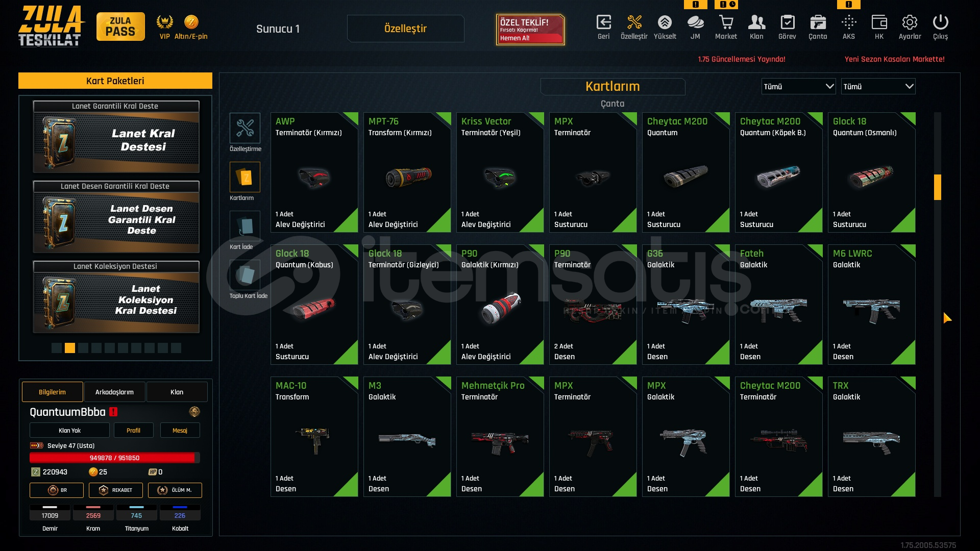Click the Özelleştir center button
Viewport: 980px width, 551px height.
[405, 29]
